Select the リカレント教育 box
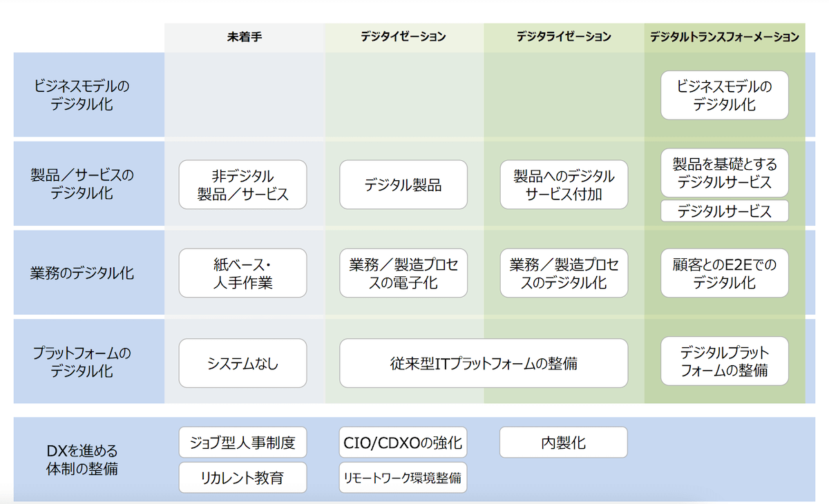The width and height of the screenshot is (829, 504). (x=242, y=478)
